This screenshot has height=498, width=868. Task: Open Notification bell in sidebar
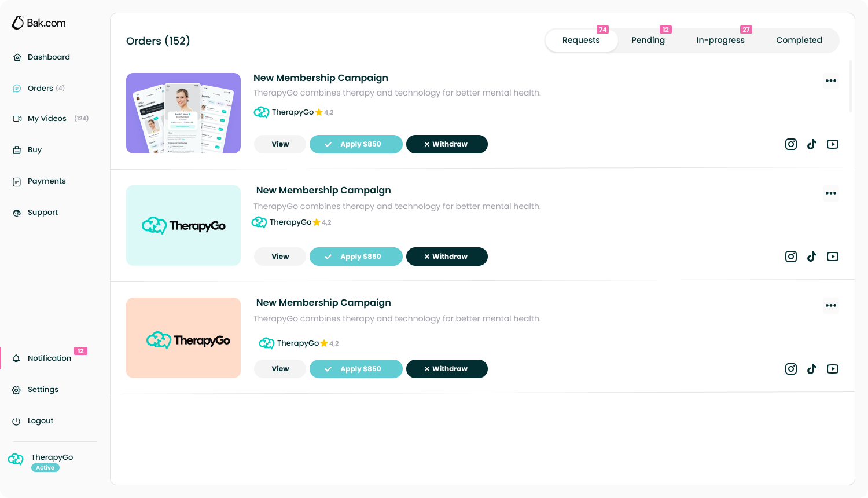click(x=16, y=358)
